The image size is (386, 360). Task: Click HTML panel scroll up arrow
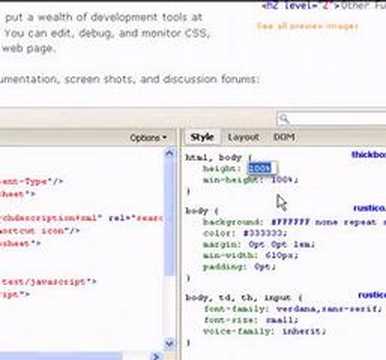click(170, 153)
